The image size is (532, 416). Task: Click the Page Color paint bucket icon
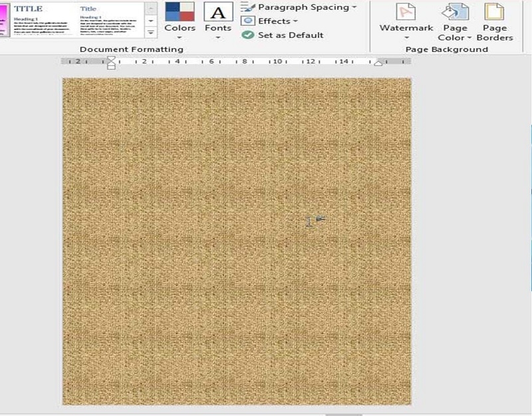[x=455, y=12]
